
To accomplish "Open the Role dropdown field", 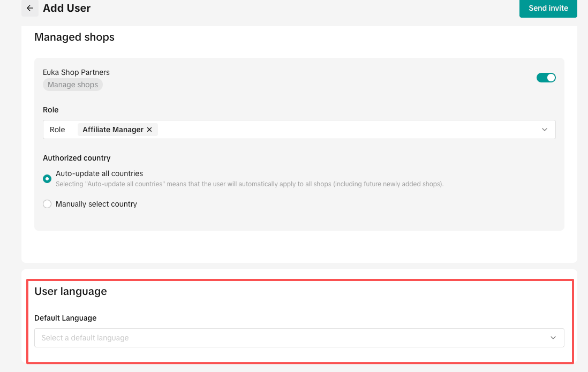I will tap(299, 130).
